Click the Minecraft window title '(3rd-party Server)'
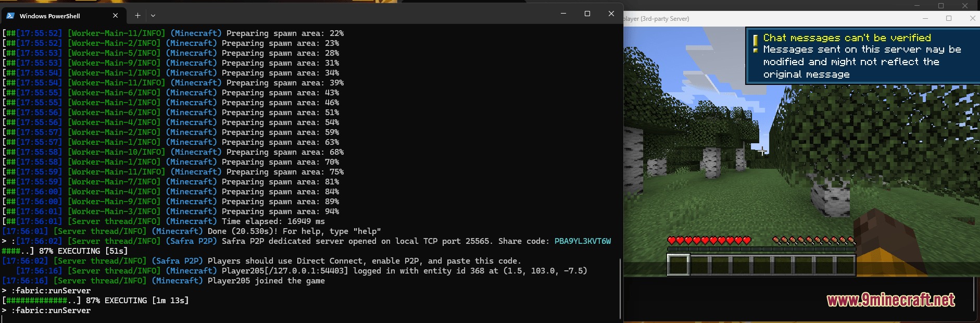 tap(665, 19)
